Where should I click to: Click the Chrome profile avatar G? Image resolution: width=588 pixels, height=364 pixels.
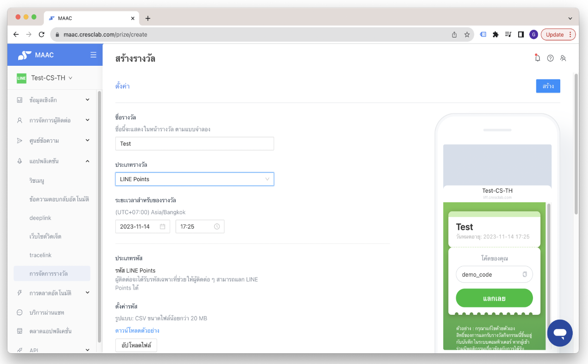533,35
